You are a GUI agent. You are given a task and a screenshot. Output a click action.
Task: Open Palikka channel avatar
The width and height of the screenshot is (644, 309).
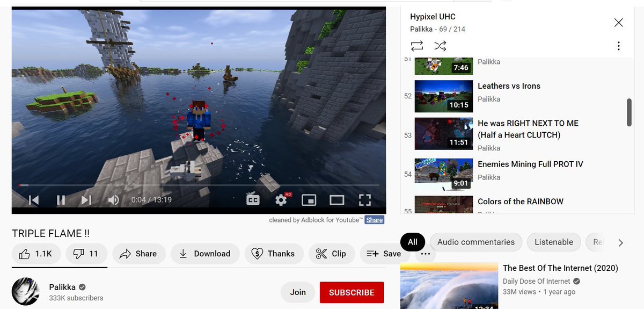point(26,292)
